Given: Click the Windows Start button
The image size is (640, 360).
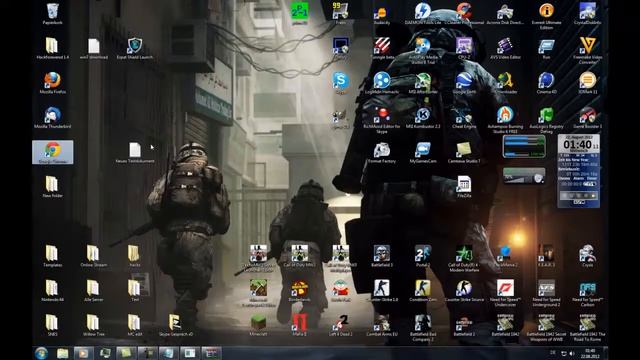Looking at the screenshot, I should coord(41,353).
